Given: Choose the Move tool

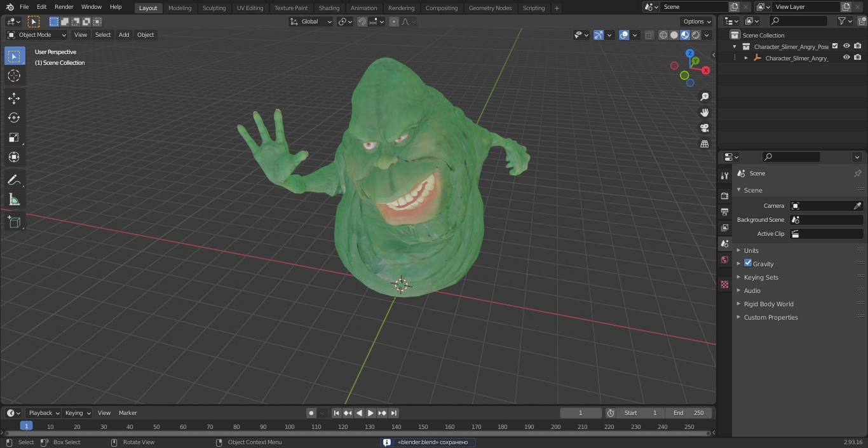Looking at the screenshot, I should coord(14,98).
